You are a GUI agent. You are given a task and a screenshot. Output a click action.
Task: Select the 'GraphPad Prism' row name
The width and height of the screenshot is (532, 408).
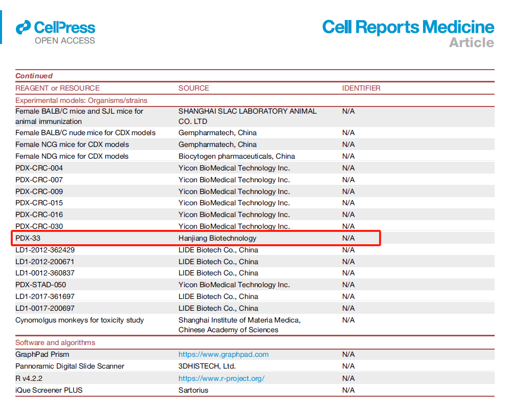pos(42,354)
